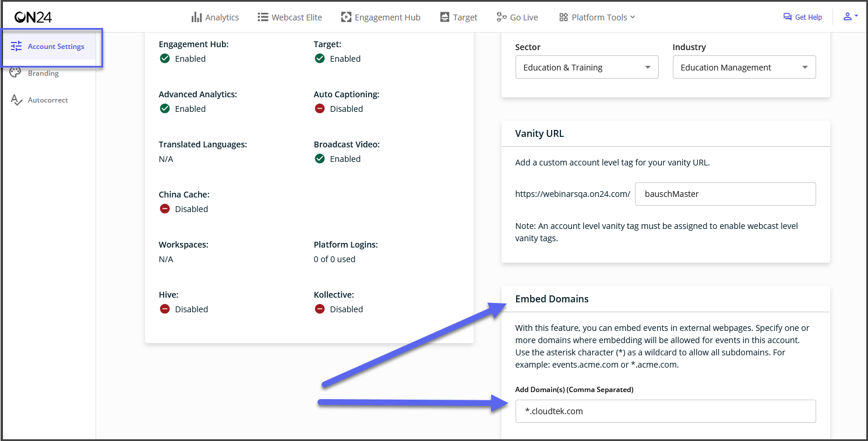Expand the Sector dropdown
This screenshot has height=441, width=868.
tap(587, 67)
